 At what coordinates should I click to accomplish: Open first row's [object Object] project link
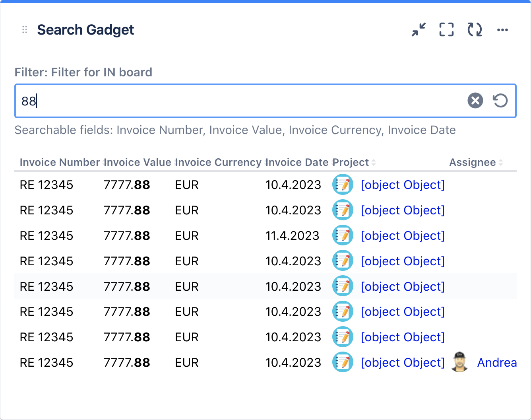coord(403,185)
